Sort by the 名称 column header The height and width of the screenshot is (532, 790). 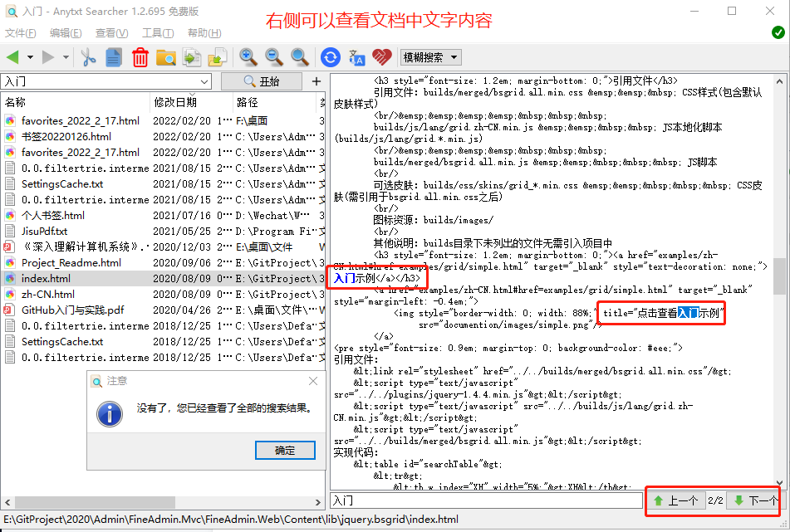[x=76, y=102]
